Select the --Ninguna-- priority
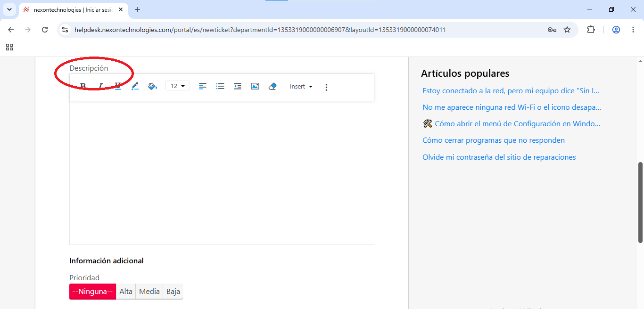This screenshot has height=309, width=644. pos(92,292)
